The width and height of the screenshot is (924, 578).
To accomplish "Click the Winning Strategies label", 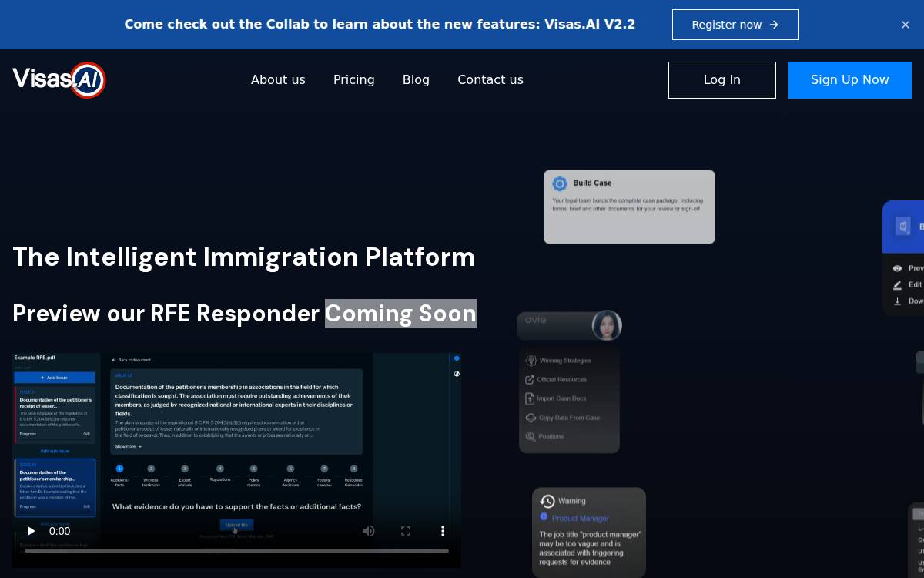I will (565, 361).
